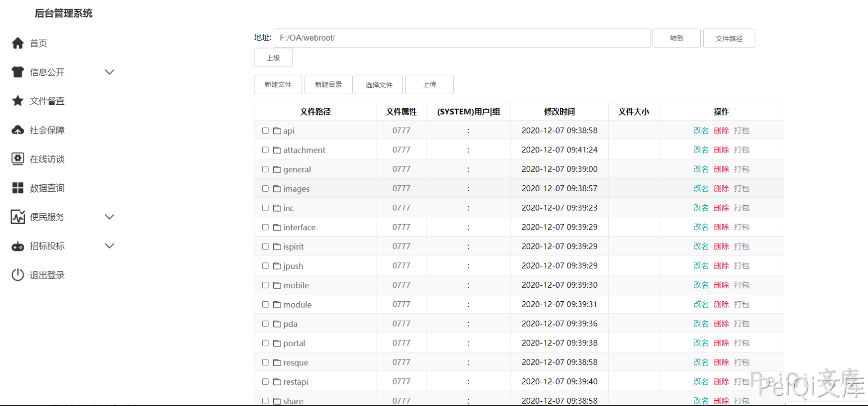The width and height of the screenshot is (868, 406).
Task: Click the chart icon for 便民服务
Action: [18, 217]
